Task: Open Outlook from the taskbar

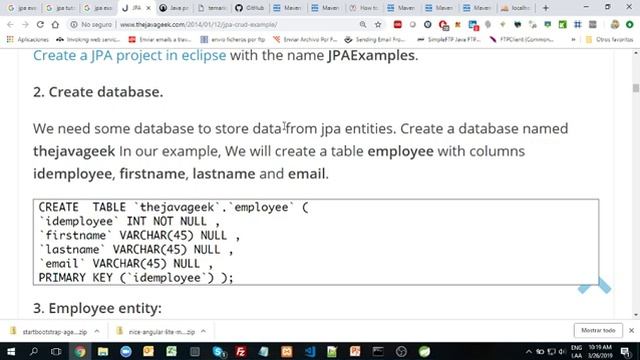Action: [148, 351]
